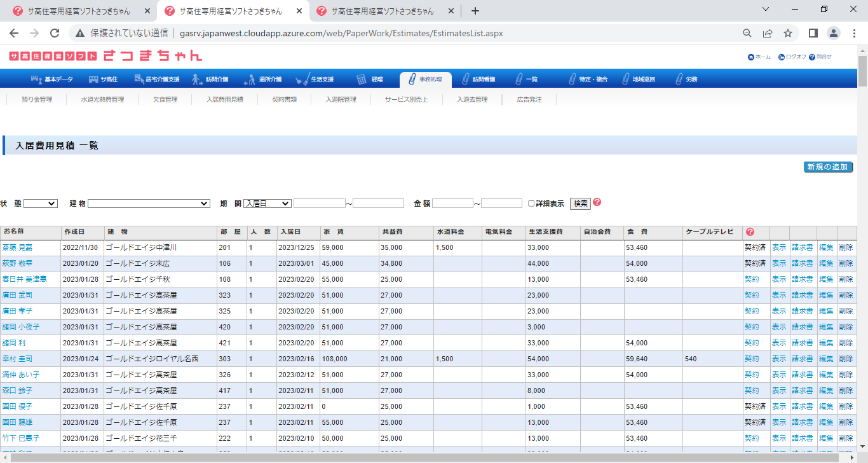Enable the 詳細表示 checkbox

click(531, 204)
